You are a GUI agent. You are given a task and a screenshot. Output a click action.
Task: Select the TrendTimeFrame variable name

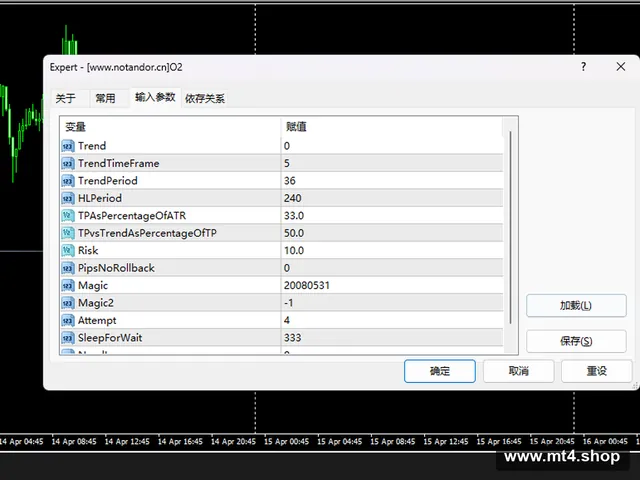pyautogui.click(x=118, y=164)
